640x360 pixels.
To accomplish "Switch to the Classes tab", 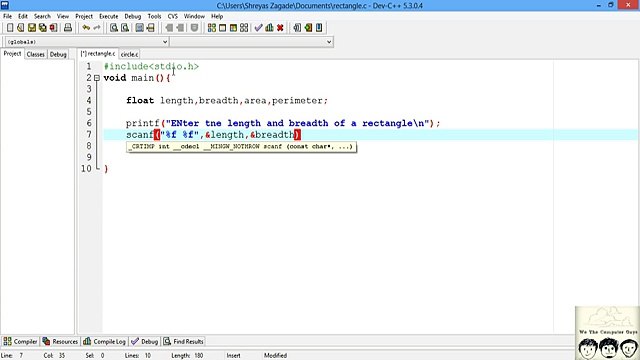I will 36,54.
